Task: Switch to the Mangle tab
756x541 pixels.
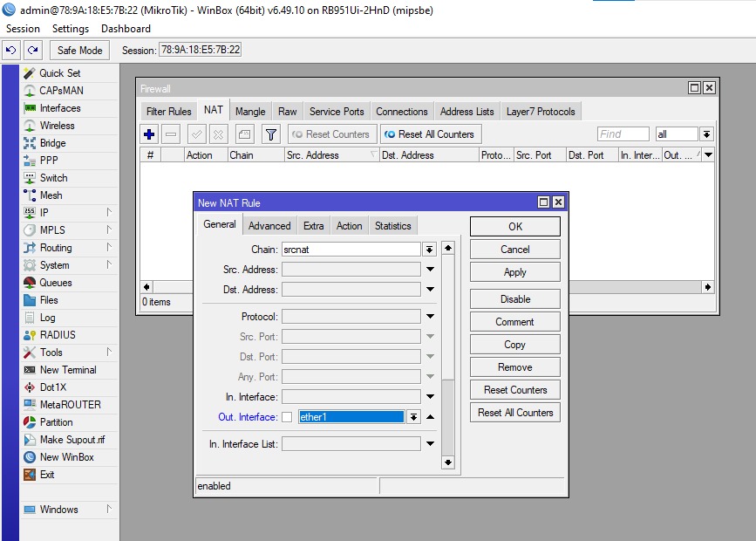Action: [250, 112]
